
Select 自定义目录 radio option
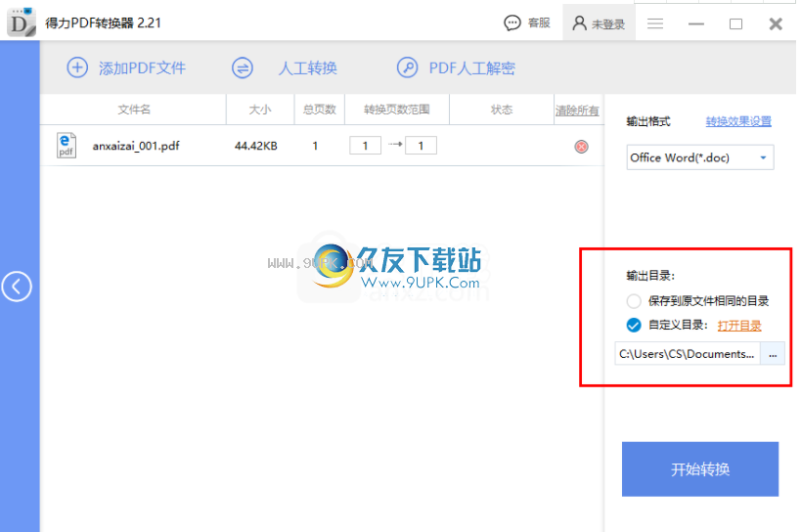[634, 326]
